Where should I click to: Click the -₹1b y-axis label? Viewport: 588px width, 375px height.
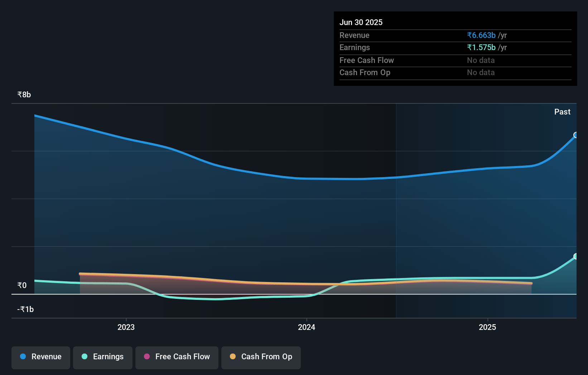(x=25, y=309)
